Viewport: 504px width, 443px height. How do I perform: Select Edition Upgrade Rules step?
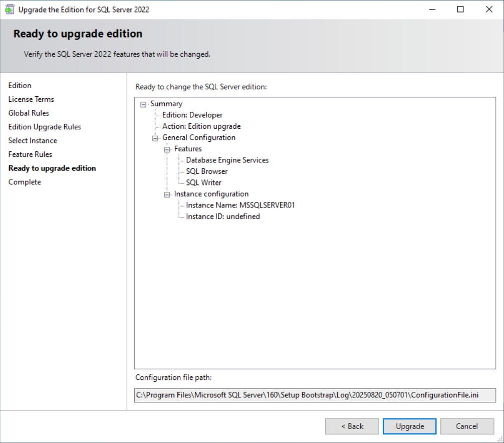coord(45,127)
